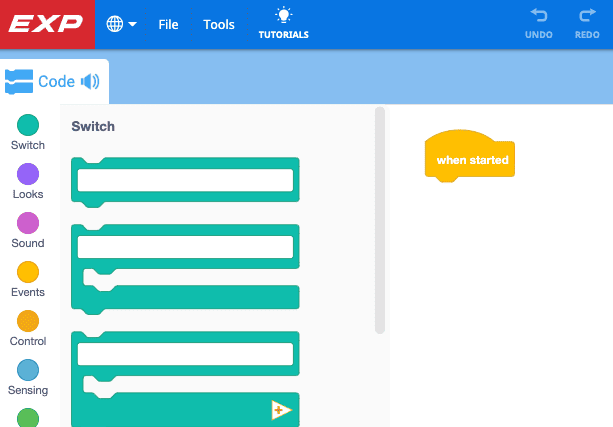Select the Events block category

click(28, 278)
